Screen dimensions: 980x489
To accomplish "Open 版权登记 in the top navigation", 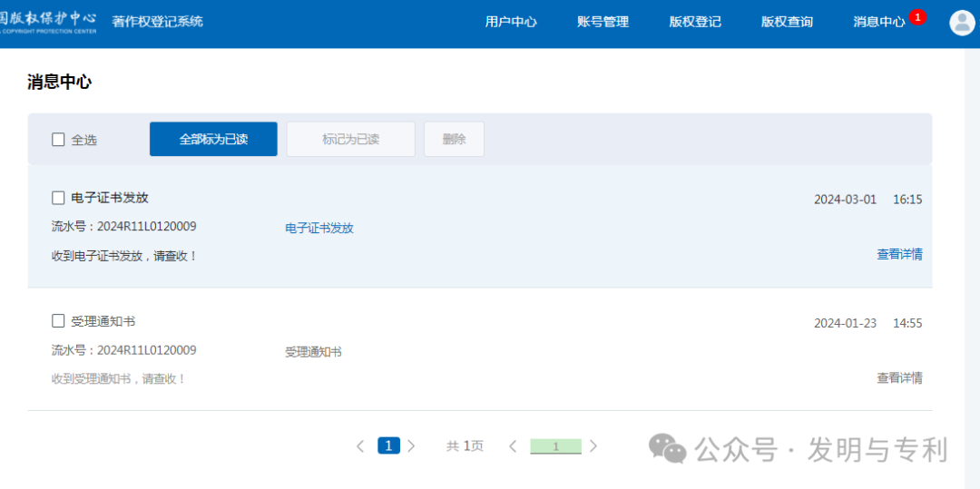I will coord(695,22).
